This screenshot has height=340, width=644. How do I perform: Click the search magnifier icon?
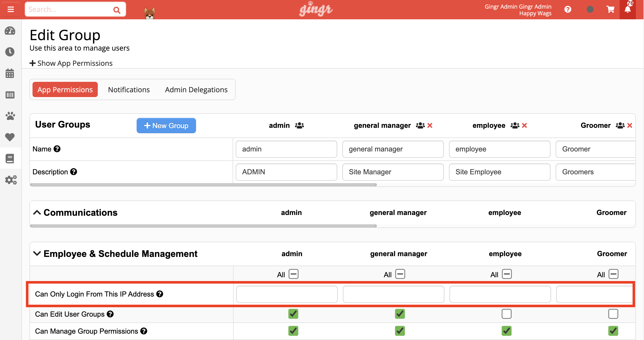click(x=117, y=10)
